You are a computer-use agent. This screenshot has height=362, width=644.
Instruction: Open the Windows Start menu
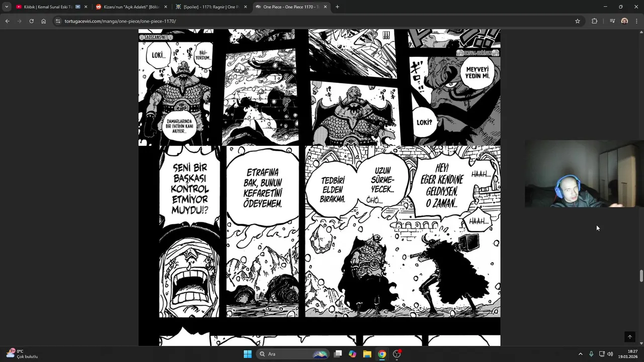pos(248,354)
